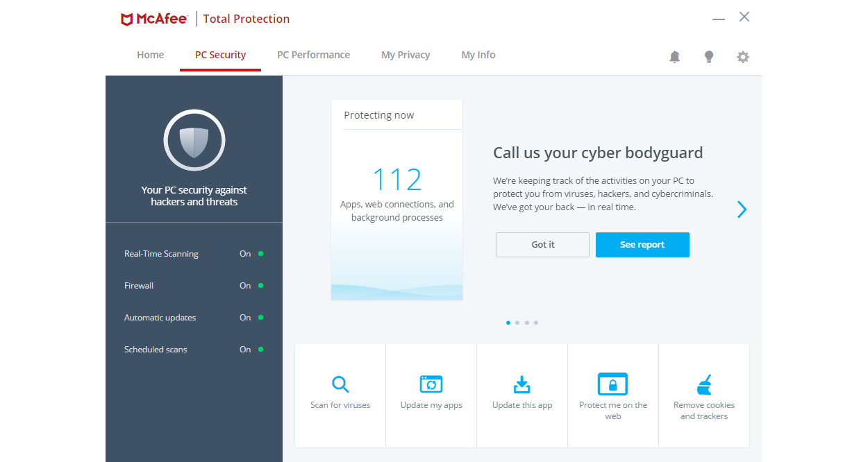Open the PC Performance tab
The height and width of the screenshot is (462, 868).
click(313, 55)
